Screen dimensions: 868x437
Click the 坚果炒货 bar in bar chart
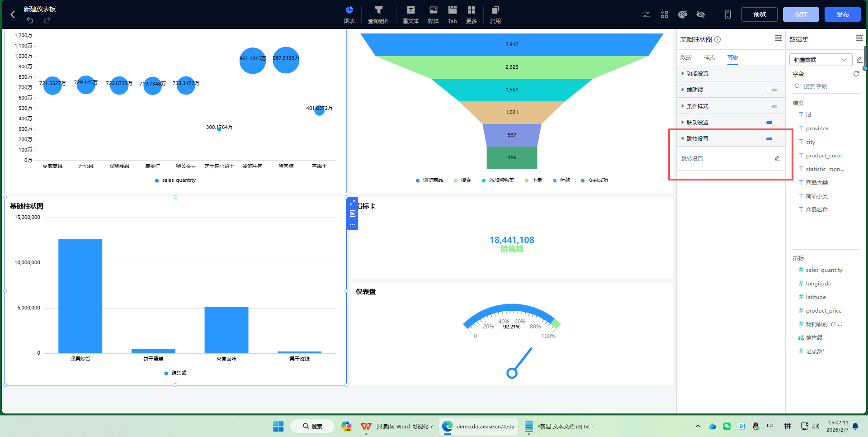coord(80,296)
